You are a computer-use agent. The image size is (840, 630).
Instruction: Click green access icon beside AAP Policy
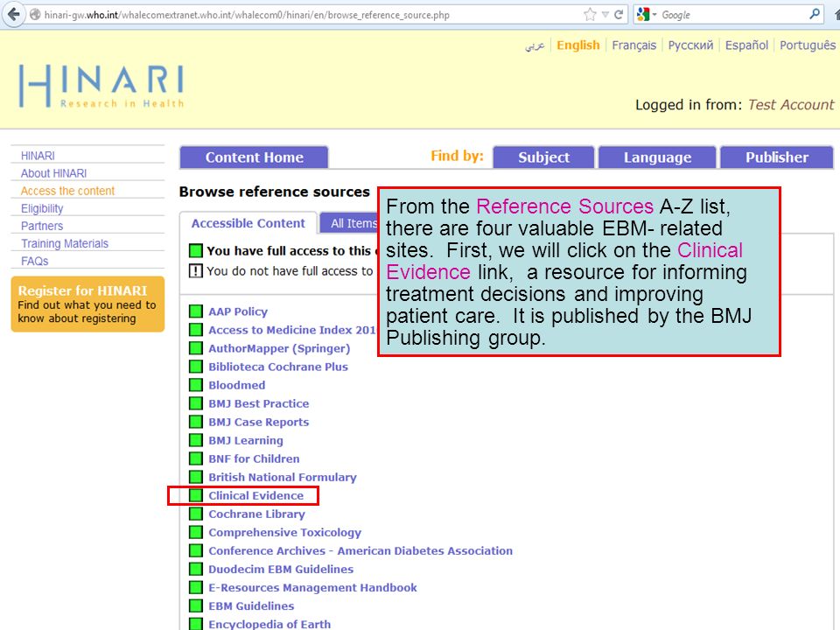[x=195, y=311]
